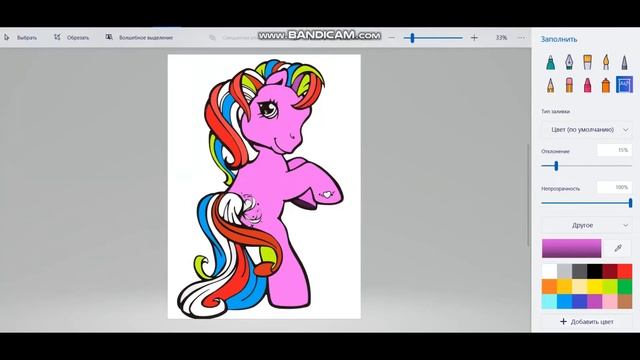Viewport: 640px width, 360px height.
Task: Zoom out with the minus icon
Action: coord(391,38)
